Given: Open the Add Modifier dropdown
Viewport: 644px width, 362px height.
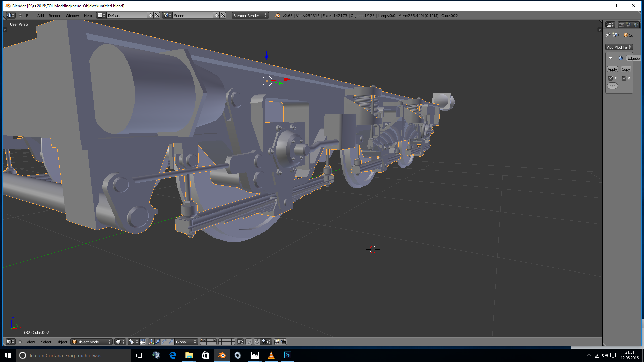Looking at the screenshot, I should (619, 47).
